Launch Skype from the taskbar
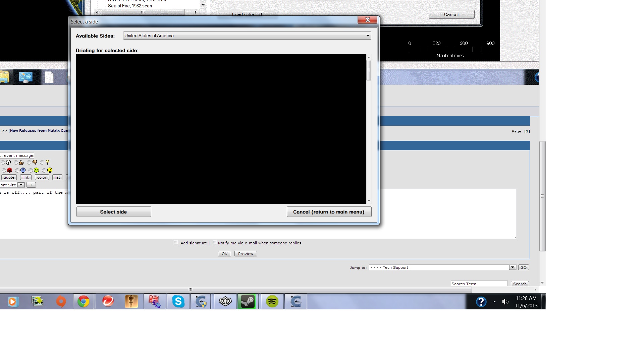This screenshot has width=644, height=362. point(178,302)
